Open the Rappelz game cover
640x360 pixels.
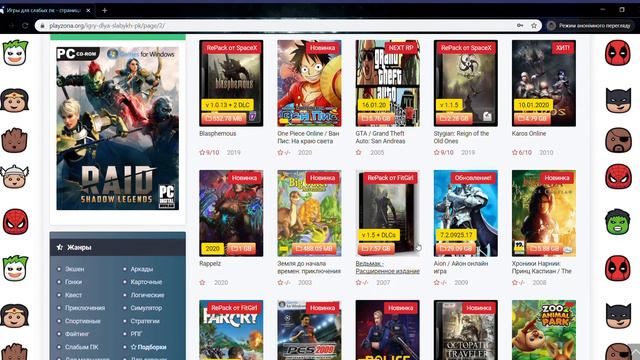231,213
